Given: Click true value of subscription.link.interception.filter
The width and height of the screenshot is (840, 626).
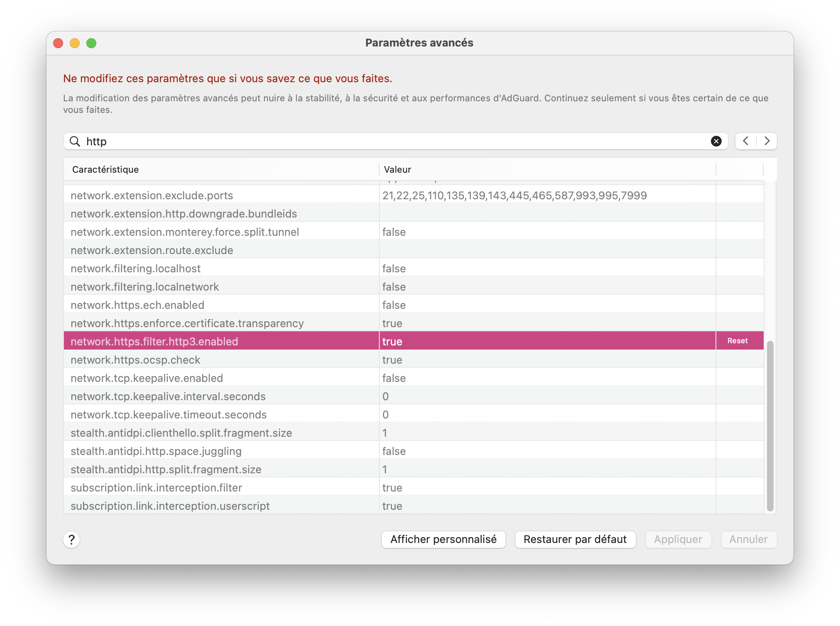Looking at the screenshot, I should 392,488.
